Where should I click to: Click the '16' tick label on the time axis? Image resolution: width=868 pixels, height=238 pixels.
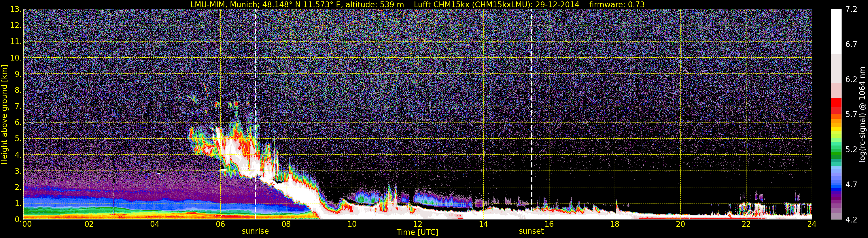[549, 224]
